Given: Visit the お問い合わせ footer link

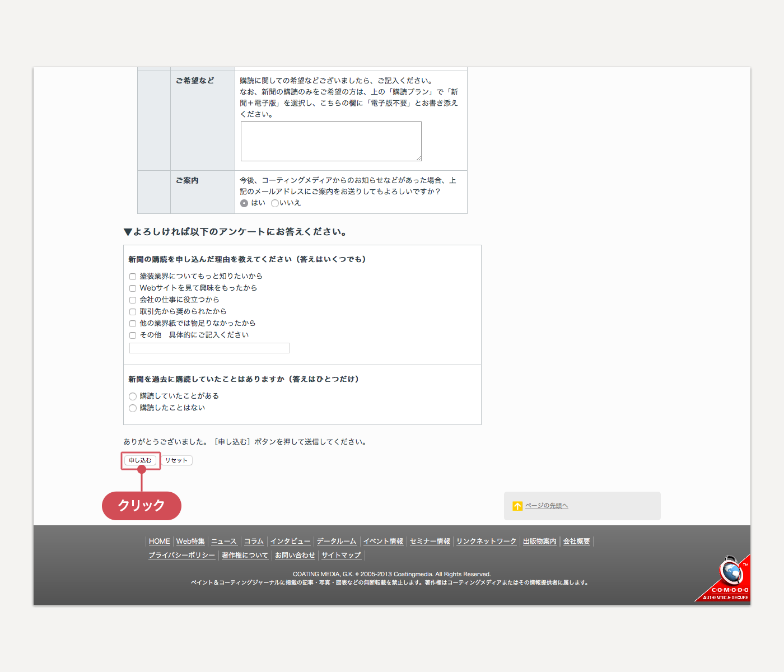Looking at the screenshot, I should click(295, 556).
